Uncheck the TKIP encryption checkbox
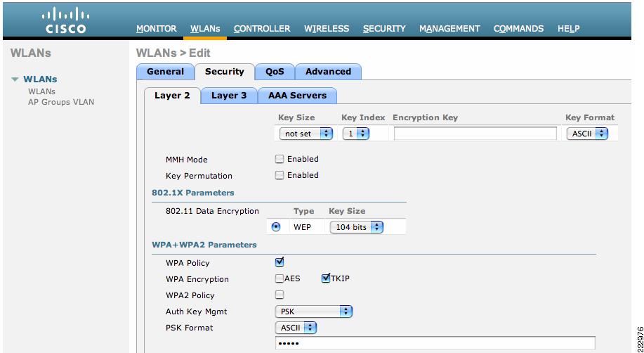 (x=326, y=278)
